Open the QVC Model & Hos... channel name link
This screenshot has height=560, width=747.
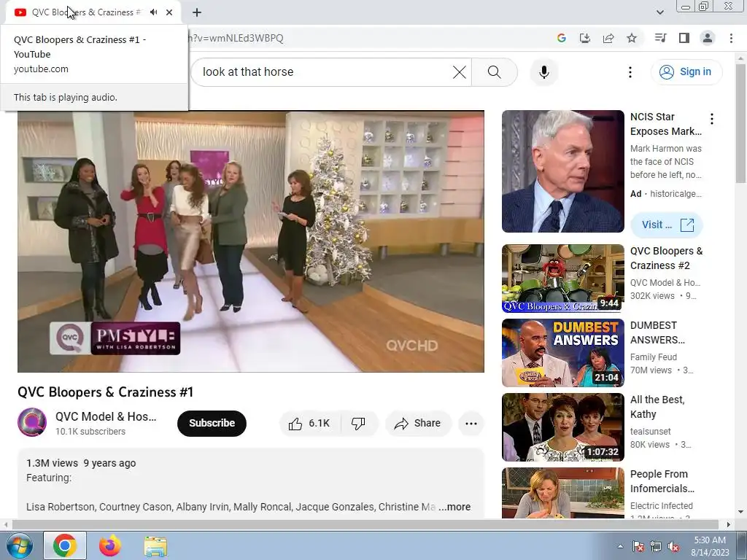[x=106, y=416]
